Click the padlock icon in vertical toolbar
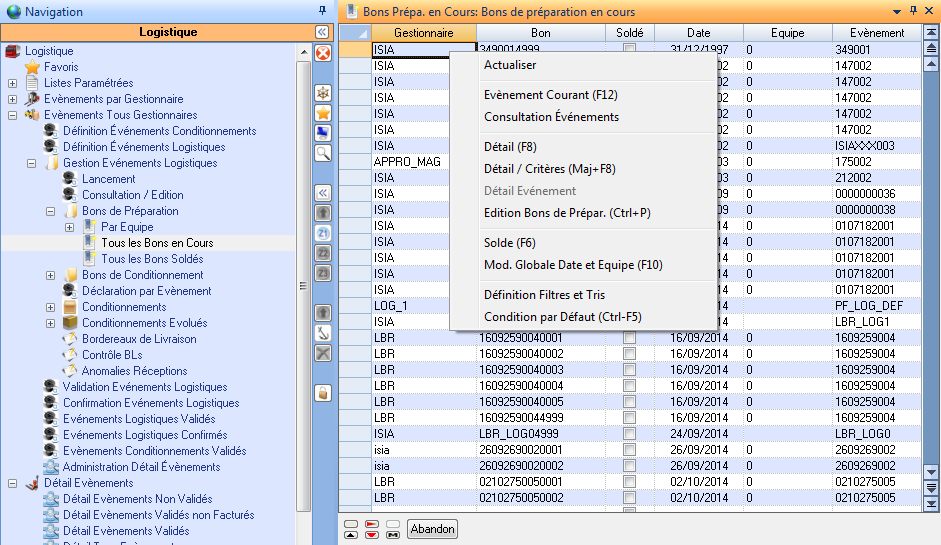 (323, 393)
